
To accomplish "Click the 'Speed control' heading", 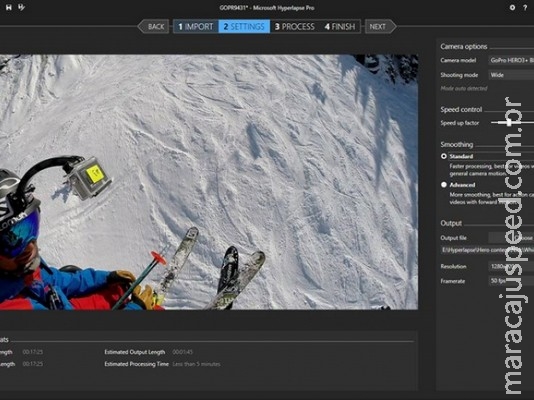I will [x=461, y=110].
